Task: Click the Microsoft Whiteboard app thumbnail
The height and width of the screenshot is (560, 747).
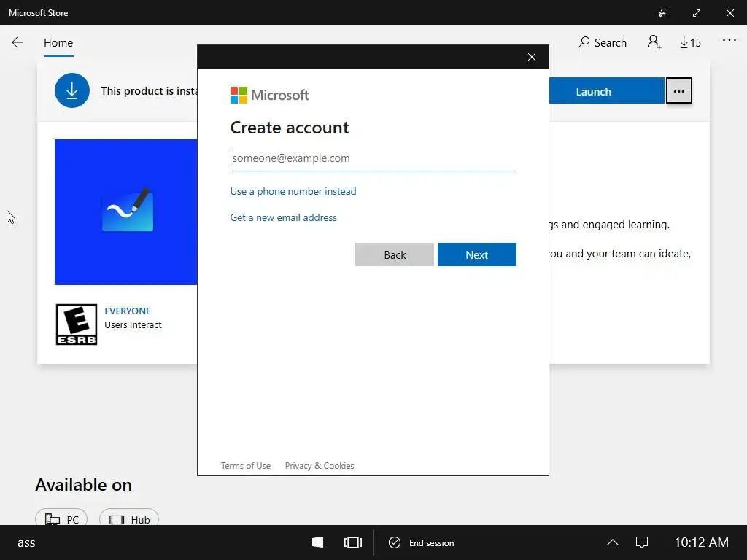Action: [x=125, y=212]
